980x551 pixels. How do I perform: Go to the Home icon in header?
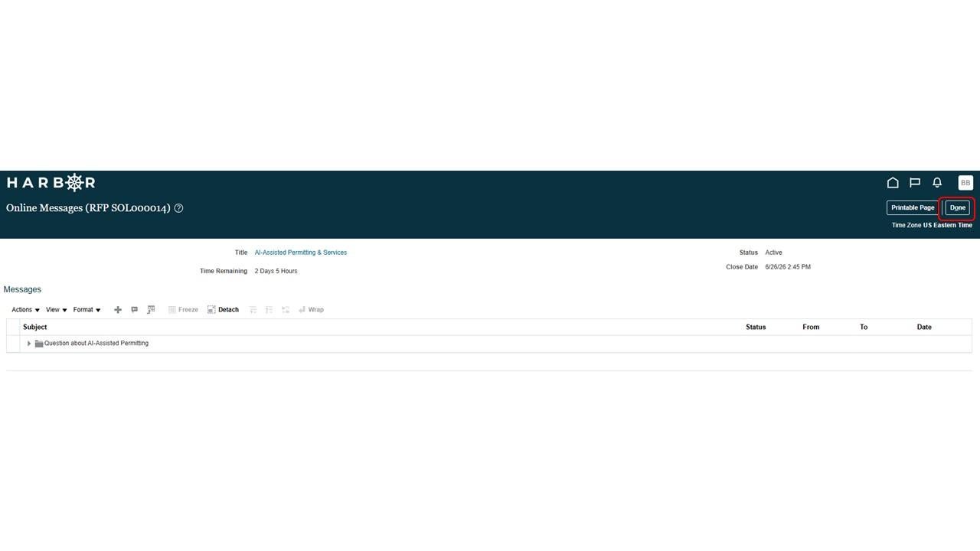click(893, 183)
